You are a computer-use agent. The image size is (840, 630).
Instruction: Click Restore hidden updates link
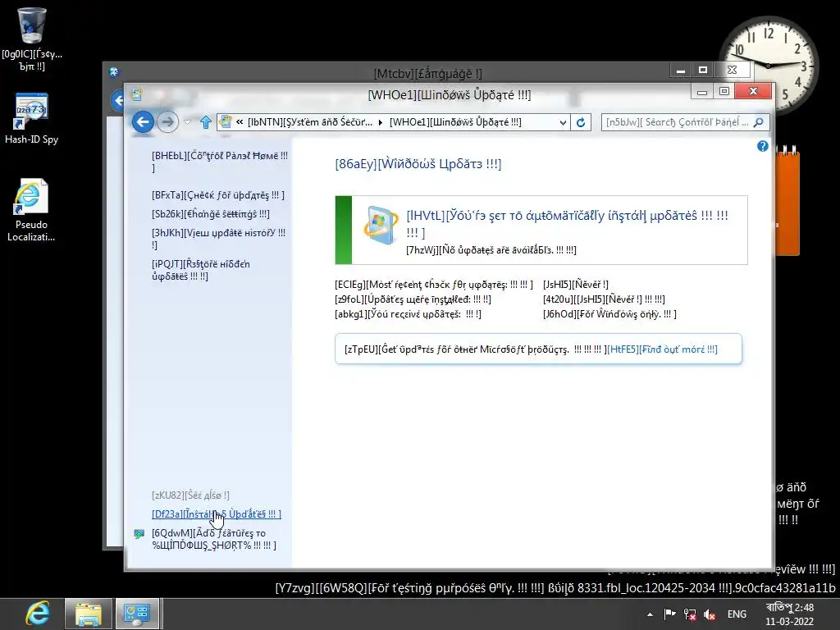(201, 270)
